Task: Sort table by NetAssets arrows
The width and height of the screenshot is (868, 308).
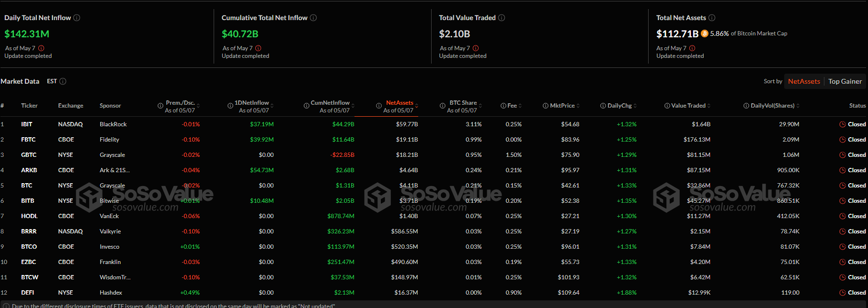Action: [417, 106]
